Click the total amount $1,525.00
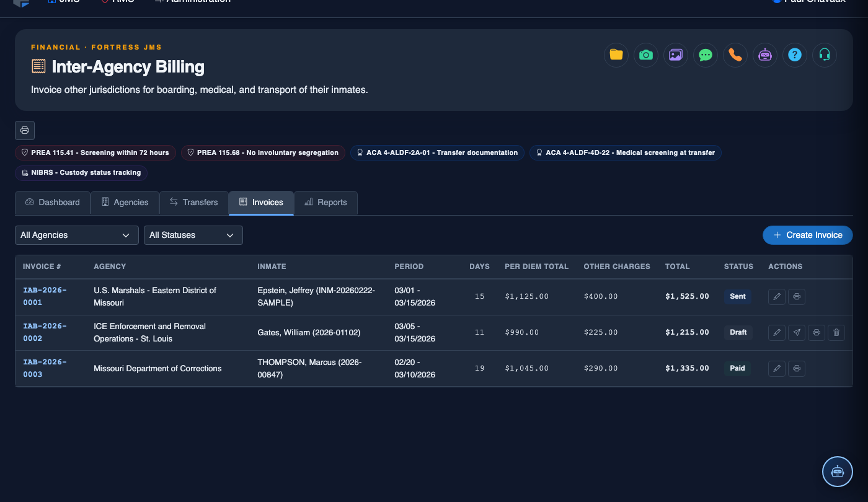 coord(687,296)
